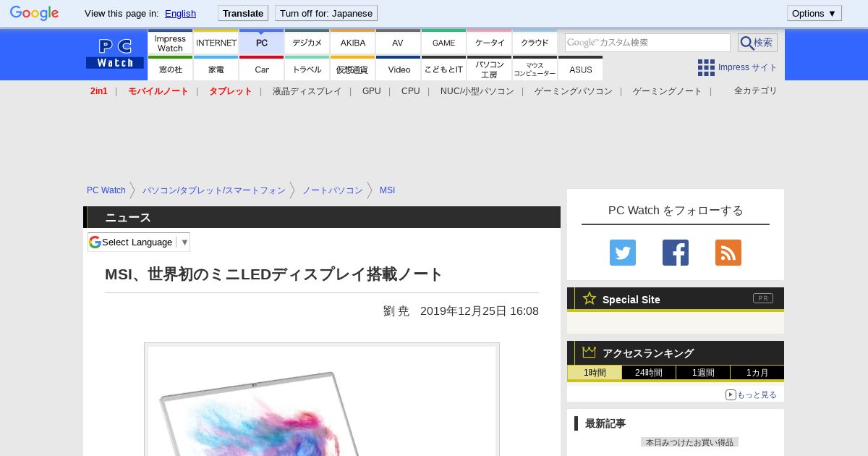Click 本日みつけたお買い得品 label
The image size is (868, 456).
(689, 442)
